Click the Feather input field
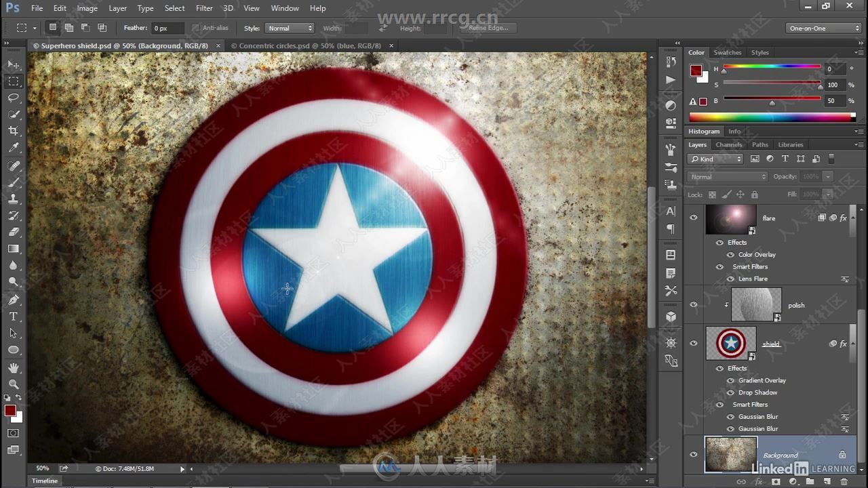 tap(167, 28)
